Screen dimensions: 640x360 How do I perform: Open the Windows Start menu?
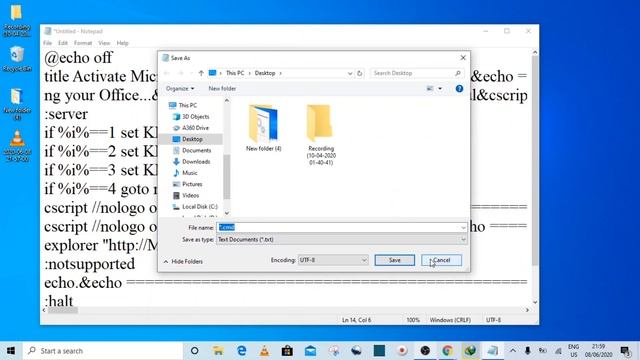[11, 351]
